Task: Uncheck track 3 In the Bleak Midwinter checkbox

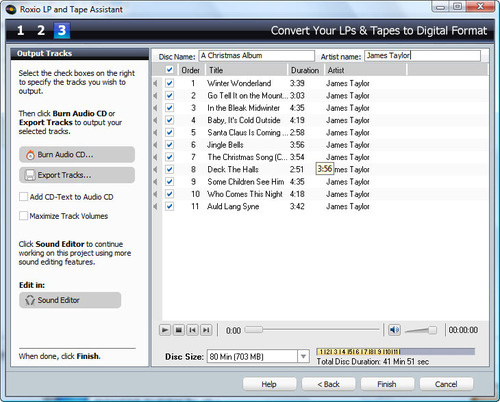Action: [169, 108]
